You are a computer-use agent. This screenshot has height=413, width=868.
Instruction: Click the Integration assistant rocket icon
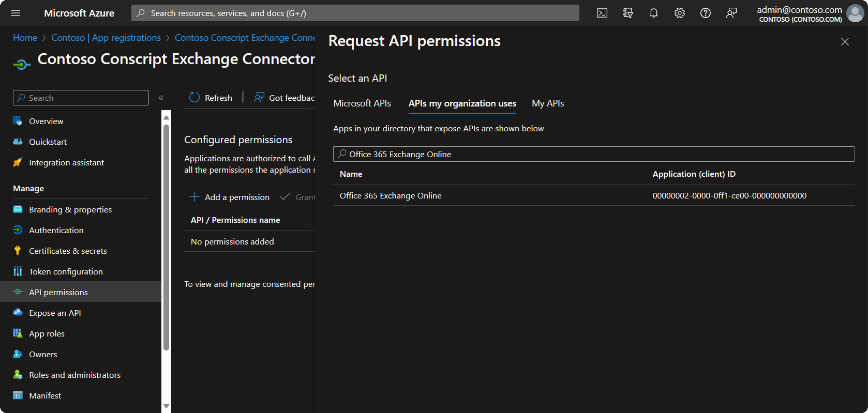(x=18, y=162)
